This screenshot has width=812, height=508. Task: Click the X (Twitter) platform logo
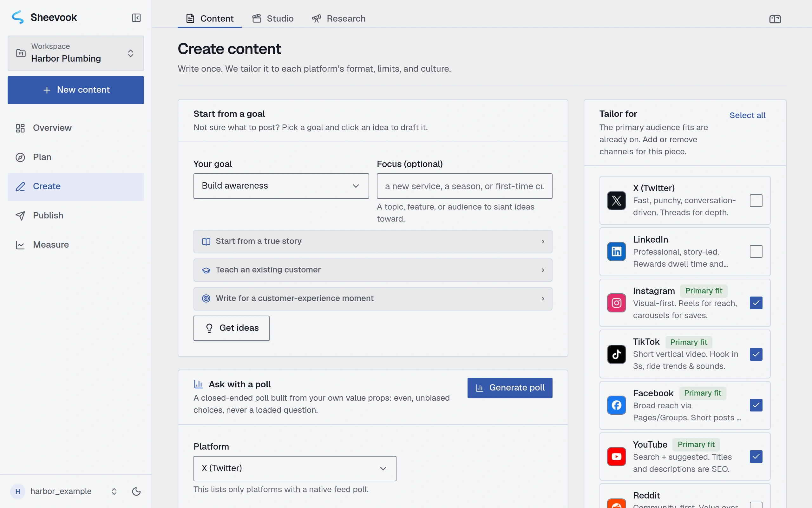coord(616,201)
